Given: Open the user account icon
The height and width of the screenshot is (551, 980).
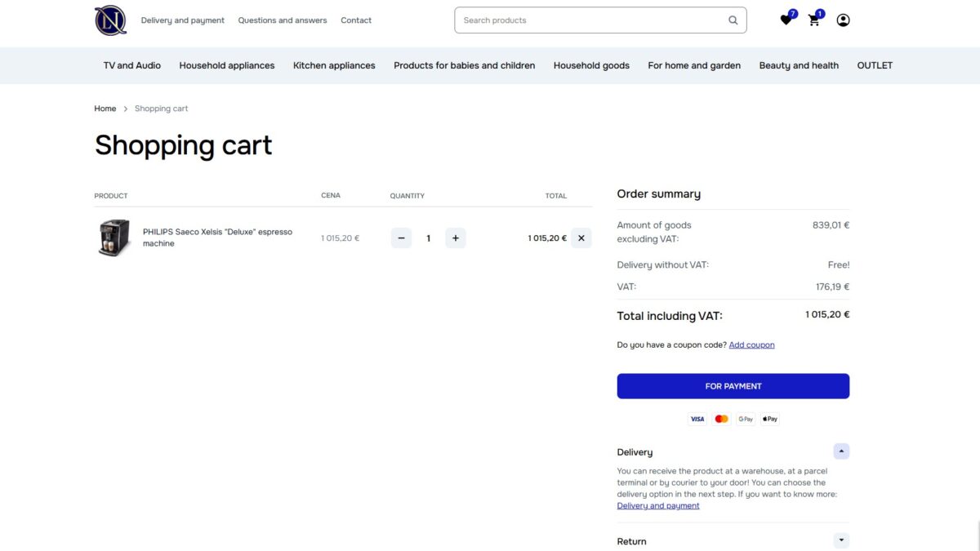Looking at the screenshot, I should (x=843, y=20).
